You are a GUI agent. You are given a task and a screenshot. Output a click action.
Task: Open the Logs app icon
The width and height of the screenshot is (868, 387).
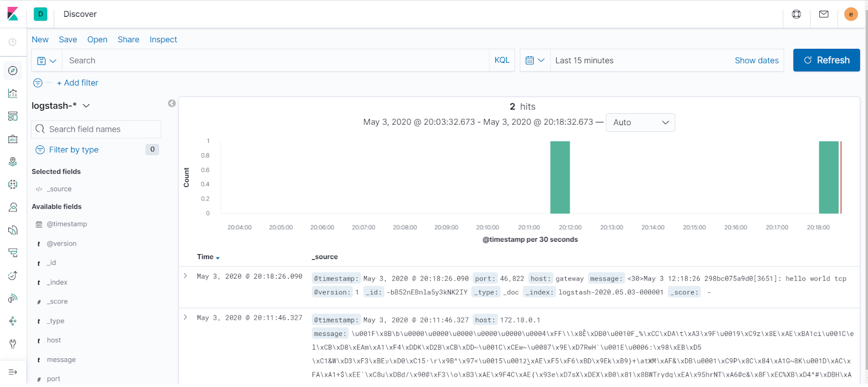(13, 230)
